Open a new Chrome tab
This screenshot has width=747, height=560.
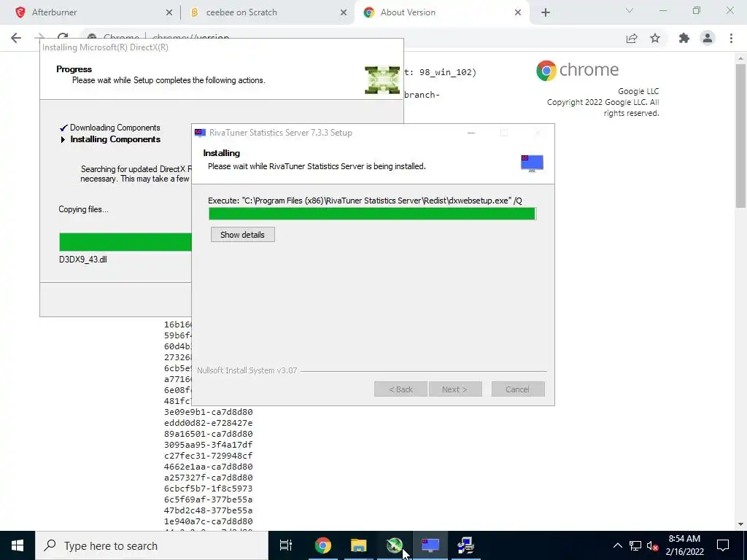pos(546,13)
